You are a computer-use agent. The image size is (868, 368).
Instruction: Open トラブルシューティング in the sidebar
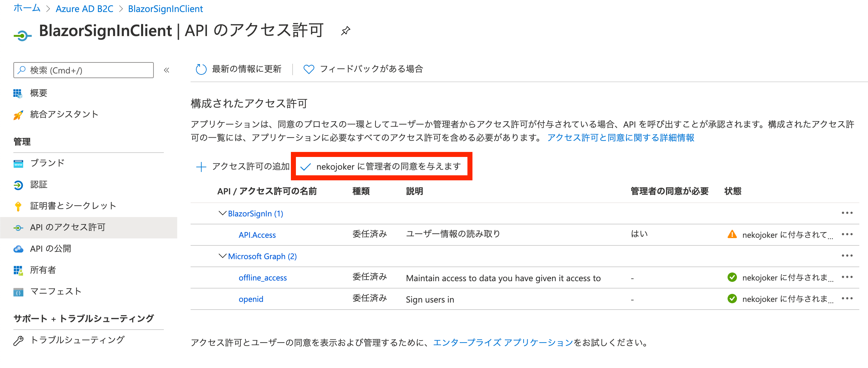coord(77,340)
